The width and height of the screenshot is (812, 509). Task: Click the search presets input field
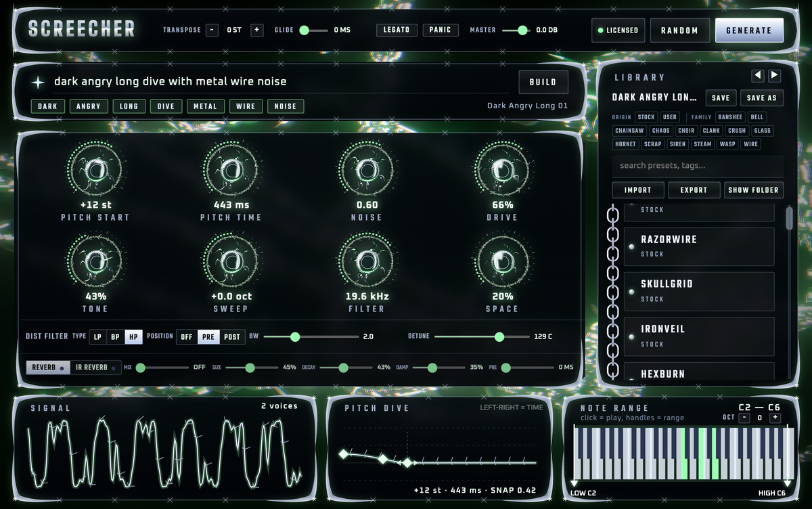pyautogui.click(x=698, y=166)
